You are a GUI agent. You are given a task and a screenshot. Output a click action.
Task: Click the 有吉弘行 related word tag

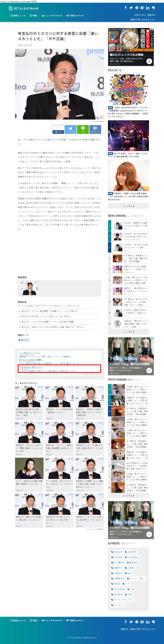point(24,340)
